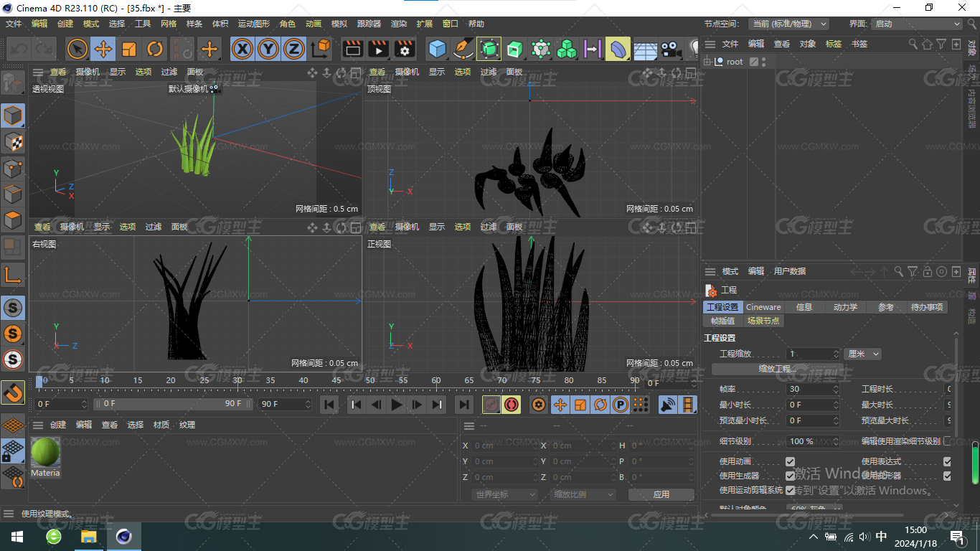The height and width of the screenshot is (551, 980).
Task: Switch to Cineware tab
Action: (x=763, y=307)
